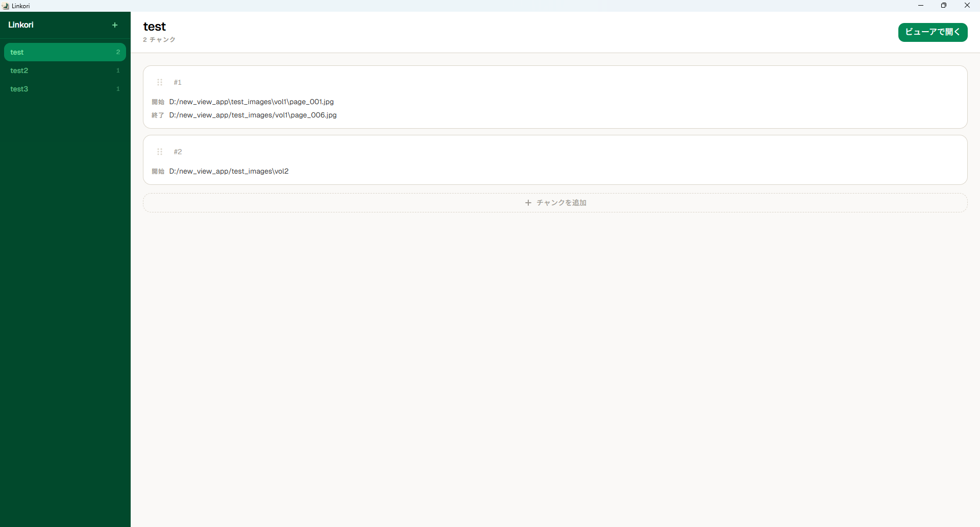Grab the drag handle of chunk #2
980x527 pixels.
click(160, 152)
